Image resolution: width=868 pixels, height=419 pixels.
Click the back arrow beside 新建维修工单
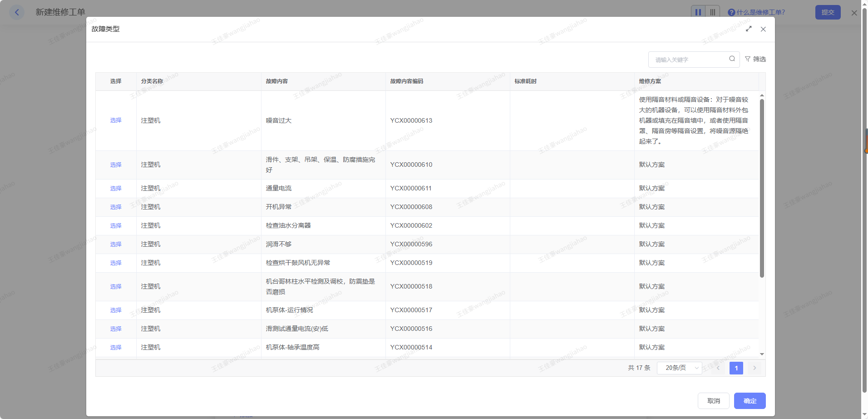point(17,12)
